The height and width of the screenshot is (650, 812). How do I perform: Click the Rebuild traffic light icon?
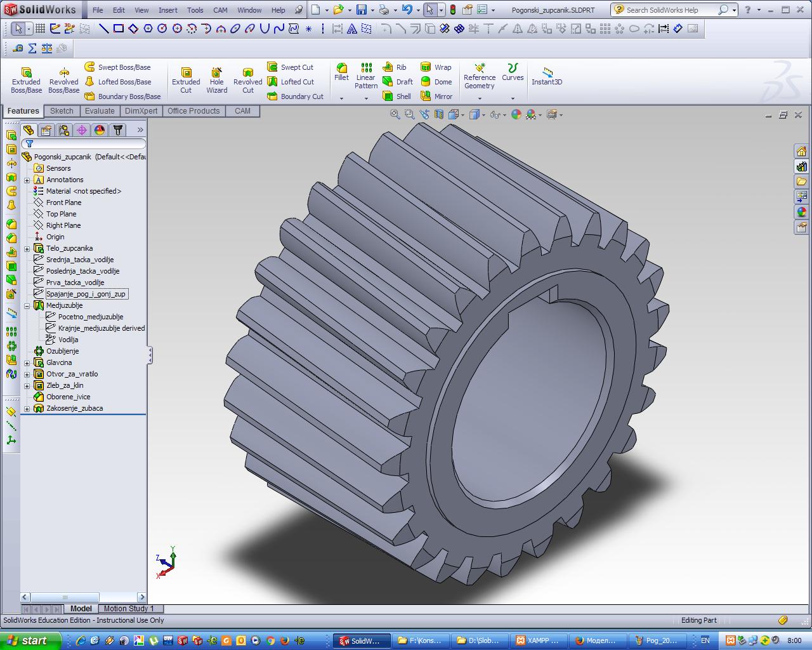452,10
